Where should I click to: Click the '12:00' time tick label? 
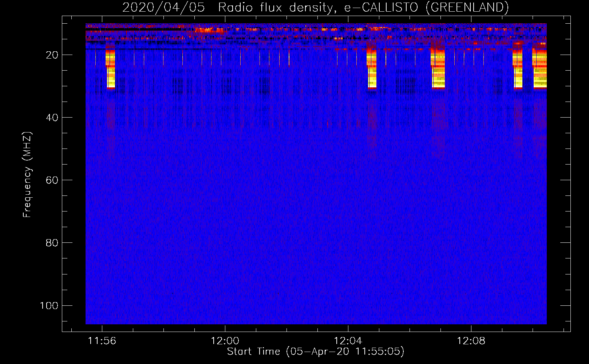[x=225, y=341]
